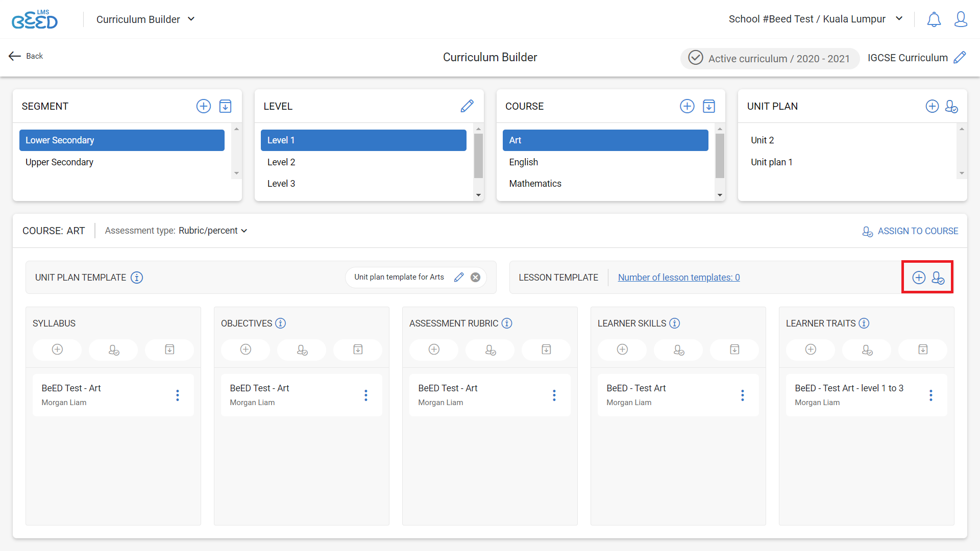Select the Mathematics course
This screenshot has height=551, width=980.
click(x=605, y=184)
